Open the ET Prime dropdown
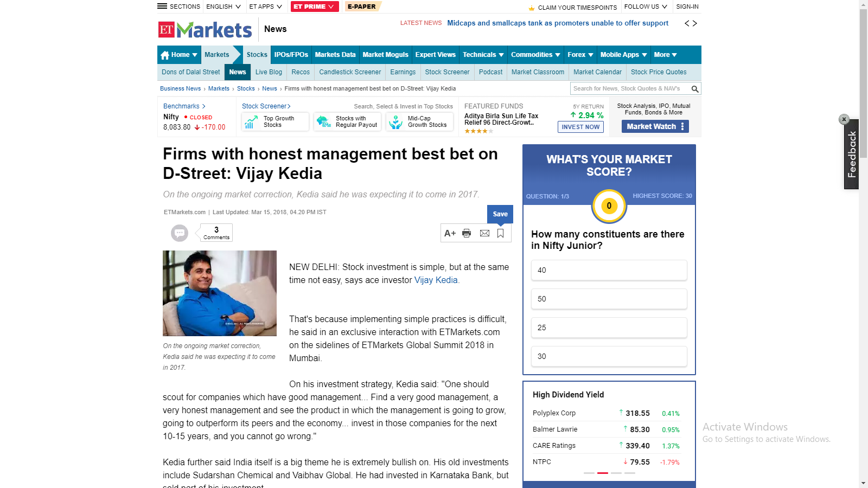The width and height of the screenshot is (868, 488). point(315,7)
